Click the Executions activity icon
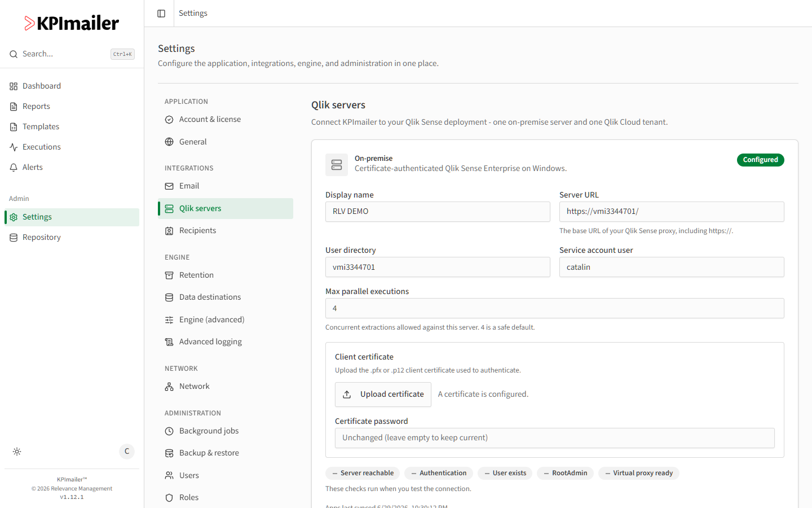The height and width of the screenshot is (508, 812). point(14,147)
